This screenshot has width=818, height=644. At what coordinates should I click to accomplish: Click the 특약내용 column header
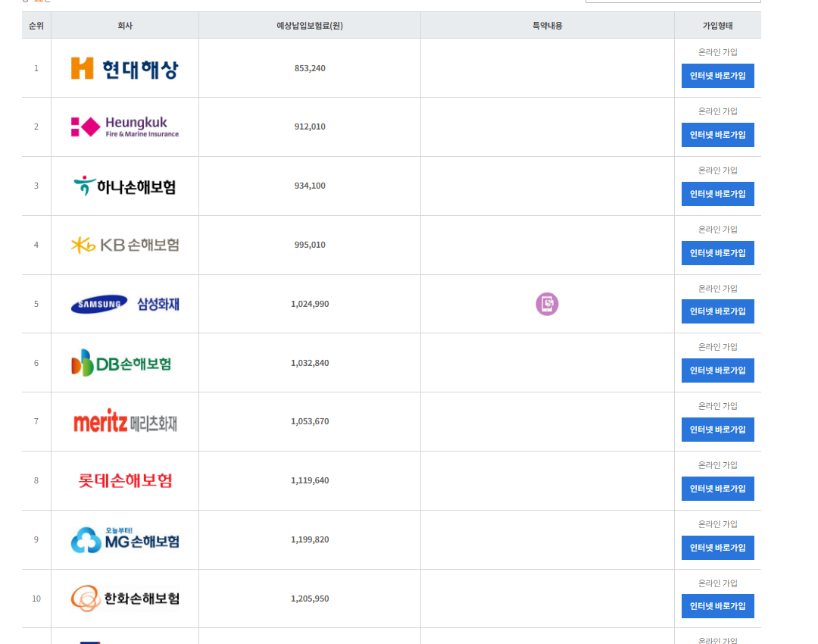point(548,26)
